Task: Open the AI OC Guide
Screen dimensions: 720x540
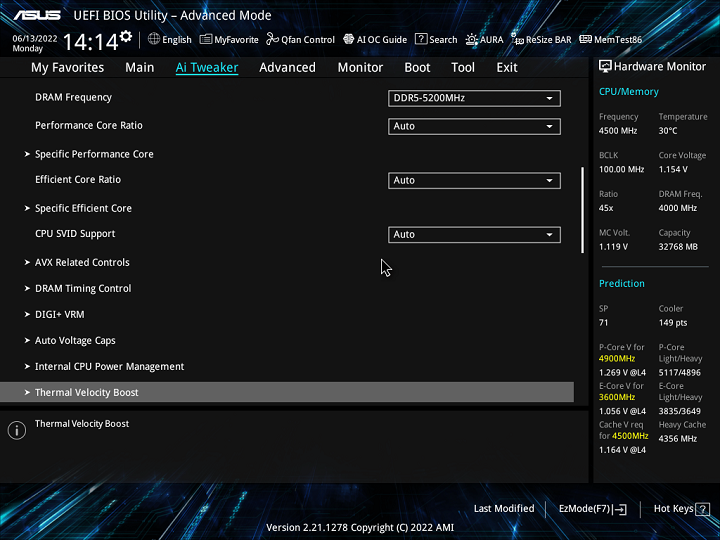Action: (374, 40)
